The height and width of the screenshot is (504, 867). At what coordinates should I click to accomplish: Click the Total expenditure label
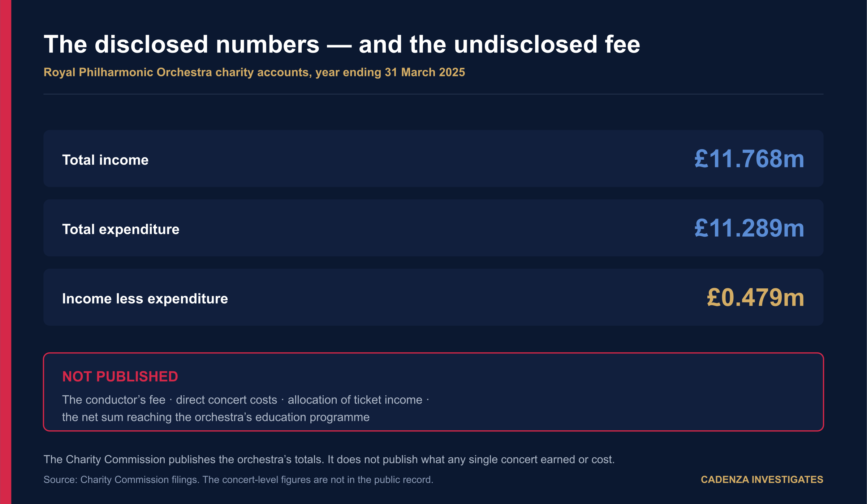tap(121, 229)
